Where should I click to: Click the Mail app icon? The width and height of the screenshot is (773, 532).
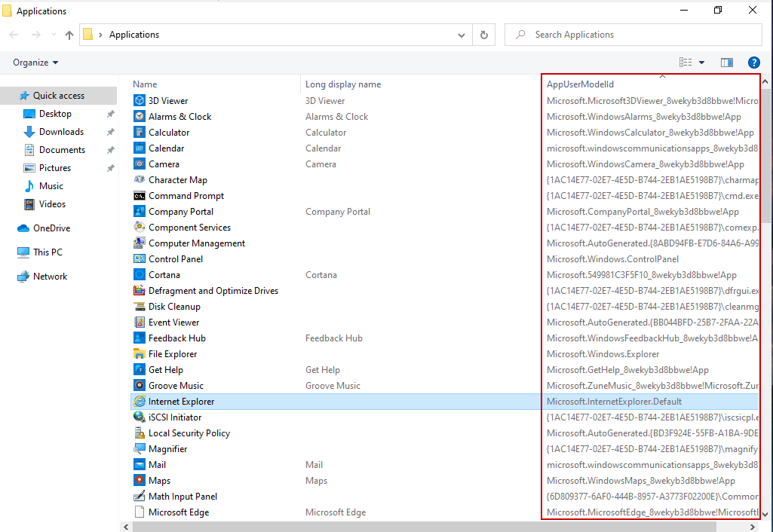pos(140,465)
